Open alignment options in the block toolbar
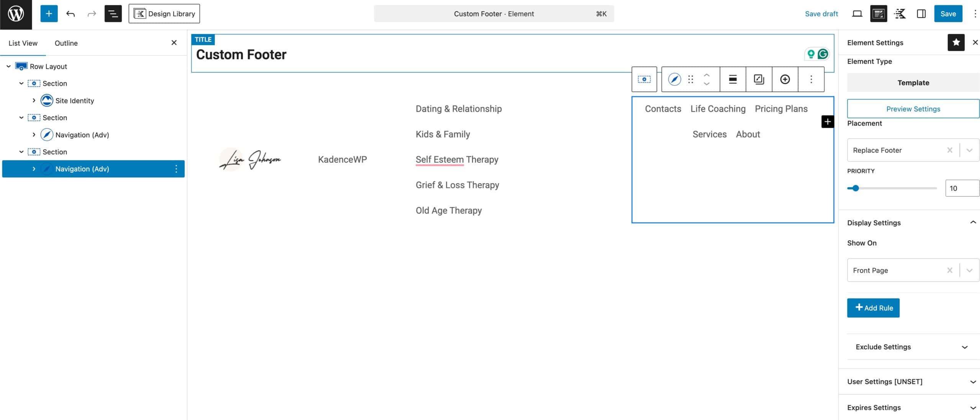The height and width of the screenshot is (420, 980). coord(733,79)
